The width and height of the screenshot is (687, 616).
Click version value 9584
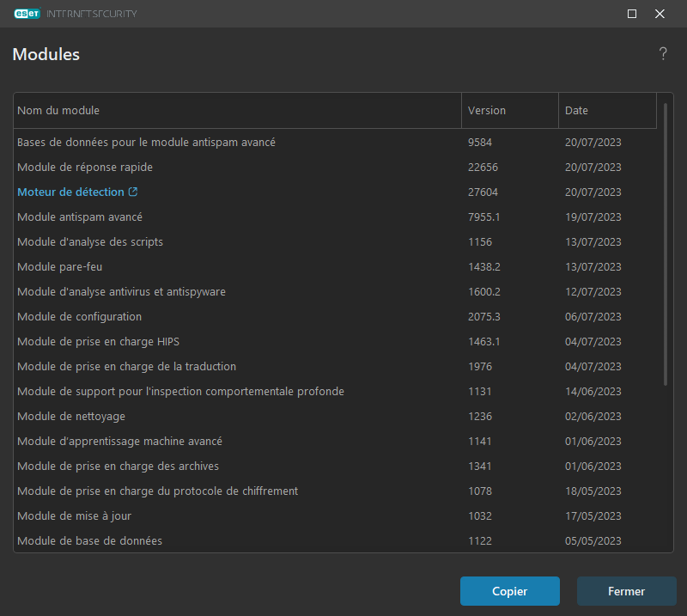(480, 142)
